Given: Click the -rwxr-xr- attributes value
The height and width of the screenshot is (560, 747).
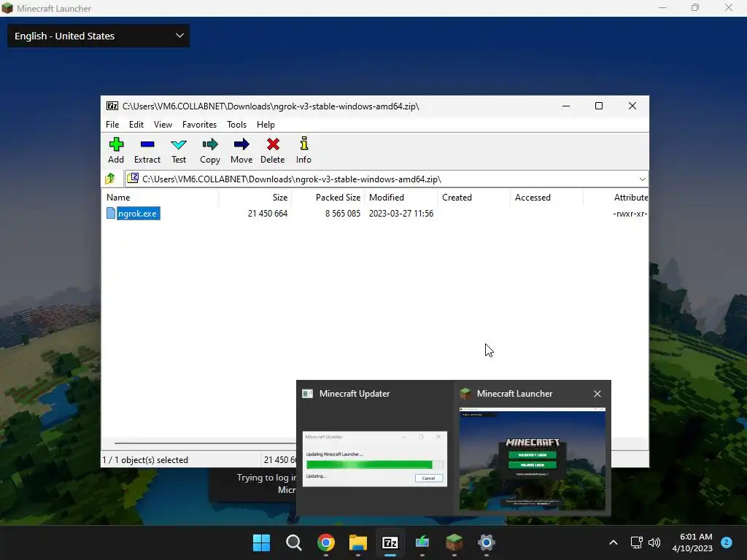Looking at the screenshot, I should tap(630, 214).
